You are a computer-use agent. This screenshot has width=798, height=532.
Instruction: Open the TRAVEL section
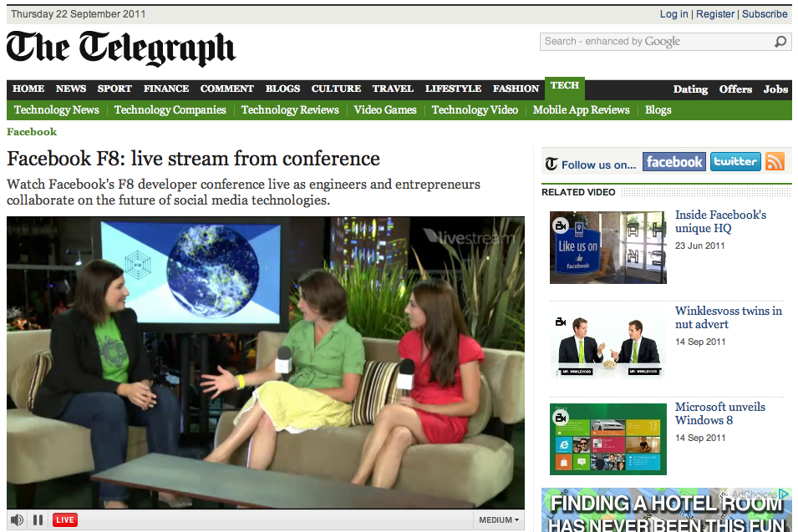click(393, 89)
